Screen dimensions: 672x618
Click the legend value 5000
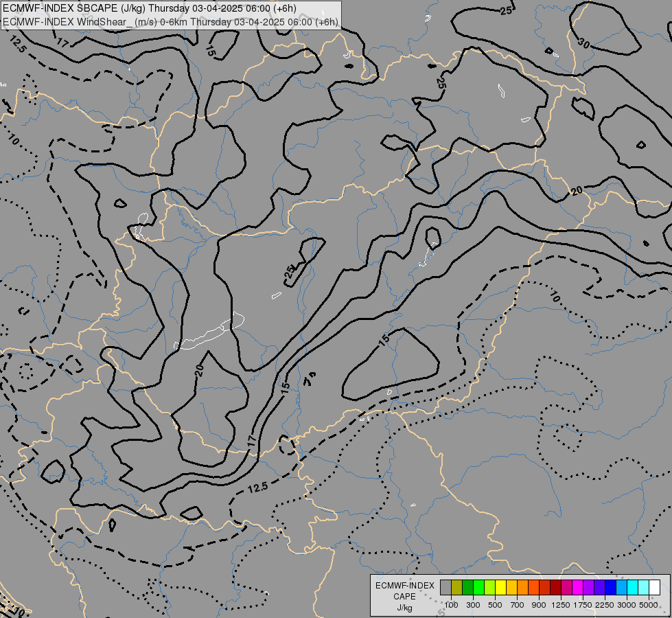(x=649, y=605)
